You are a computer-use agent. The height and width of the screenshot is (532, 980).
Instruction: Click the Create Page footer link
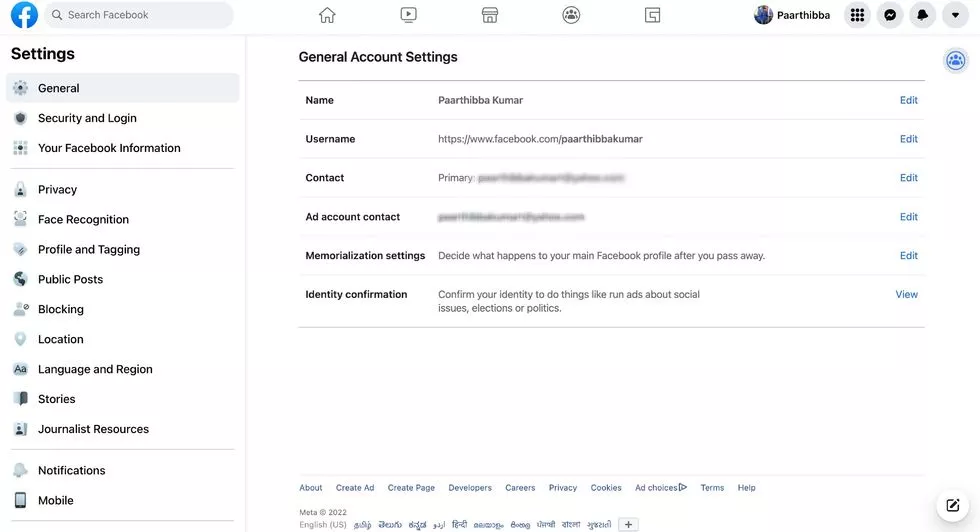(411, 488)
